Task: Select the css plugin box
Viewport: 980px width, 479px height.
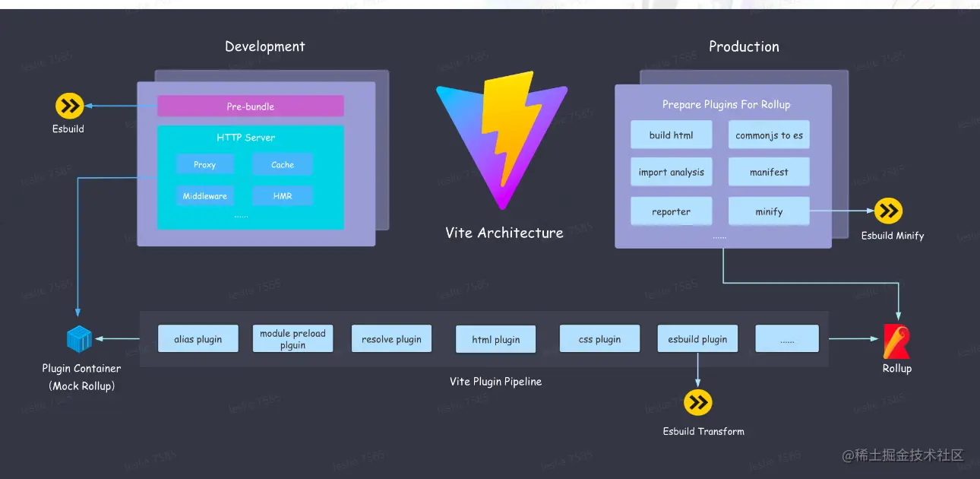Action: click(599, 339)
